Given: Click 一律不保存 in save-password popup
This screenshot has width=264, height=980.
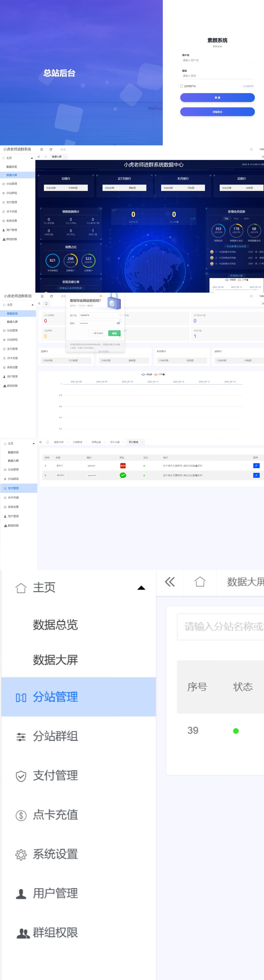Looking at the screenshot, I should click(x=97, y=333).
